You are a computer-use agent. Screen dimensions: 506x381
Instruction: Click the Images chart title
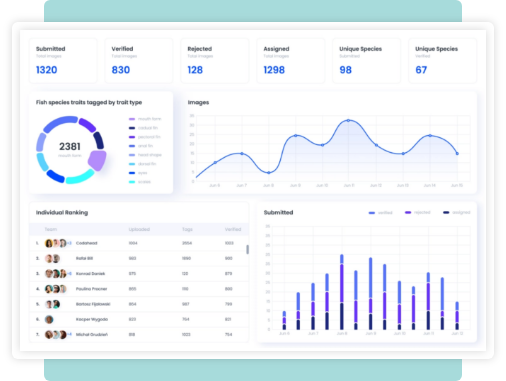click(198, 102)
